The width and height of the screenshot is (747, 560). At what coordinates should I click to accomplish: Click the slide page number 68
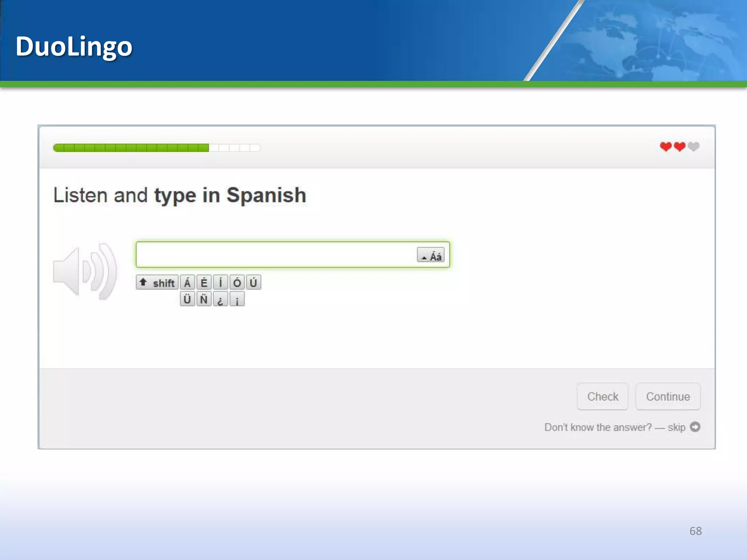click(x=696, y=531)
